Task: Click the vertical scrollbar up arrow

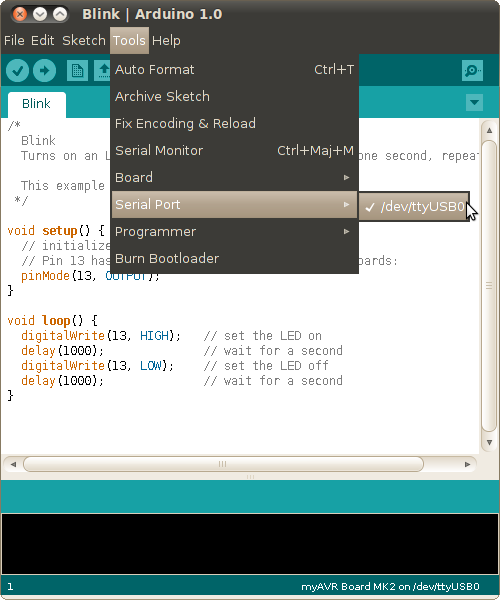Action: pyautogui.click(x=489, y=130)
